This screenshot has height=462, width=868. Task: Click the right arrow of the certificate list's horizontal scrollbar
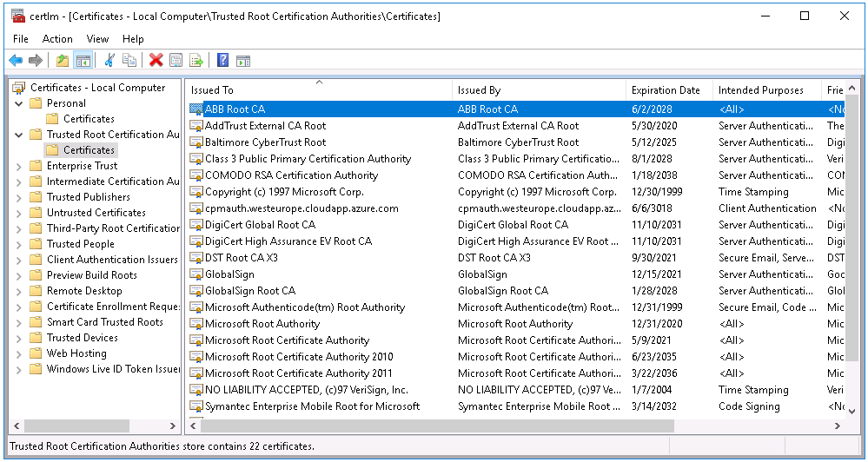click(837, 426)
